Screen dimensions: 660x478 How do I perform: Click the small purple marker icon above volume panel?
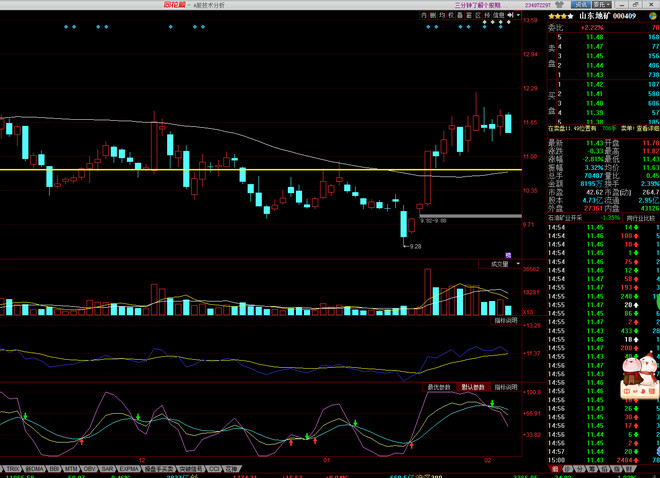(508, 255)
